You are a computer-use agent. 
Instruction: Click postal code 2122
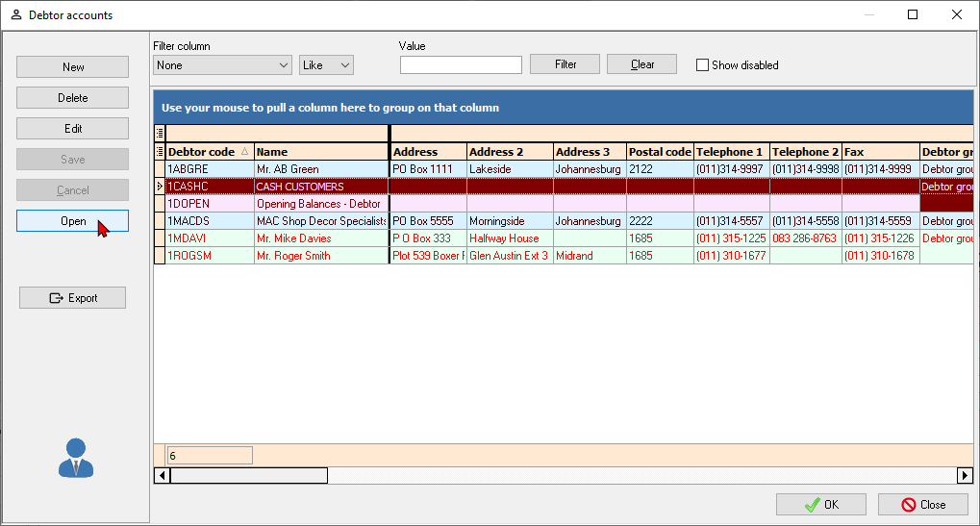(x=660, y=169)
